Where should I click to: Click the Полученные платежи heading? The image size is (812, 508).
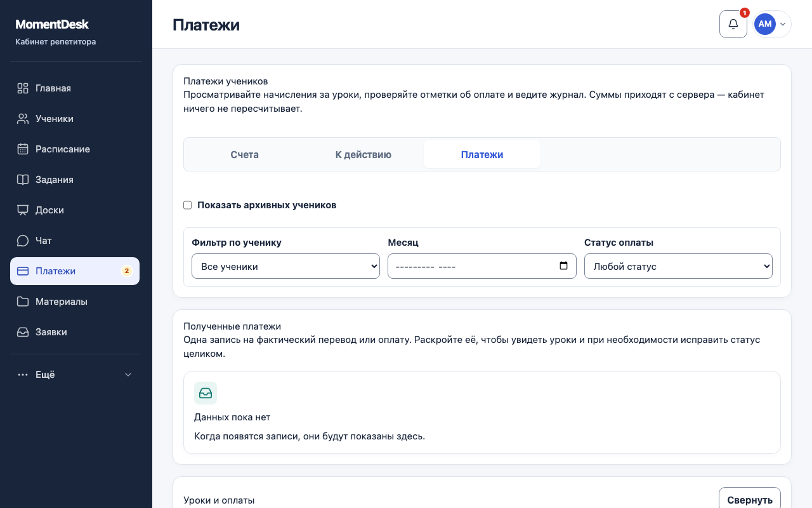[x=232, y=326]
